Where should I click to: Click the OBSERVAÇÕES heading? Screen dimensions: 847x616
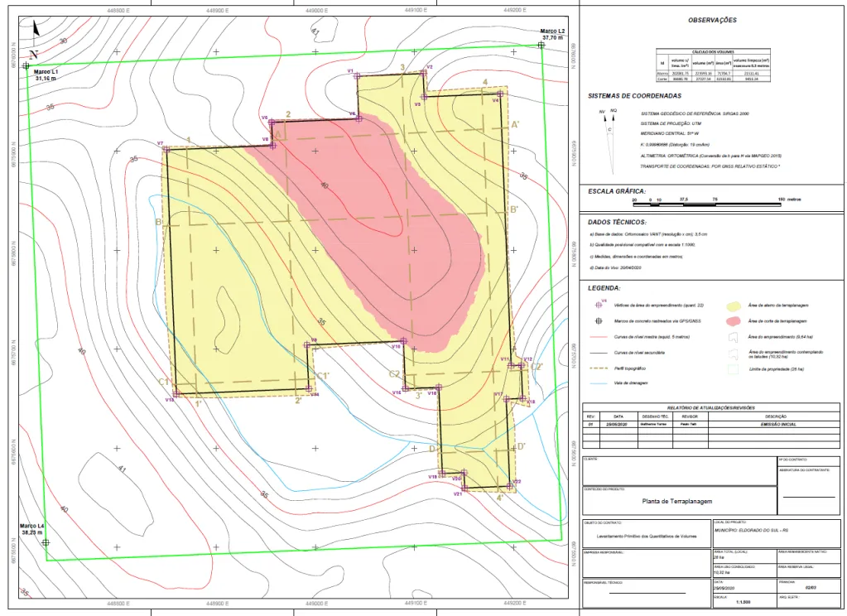pyautogui.click(x=711, y=20)
